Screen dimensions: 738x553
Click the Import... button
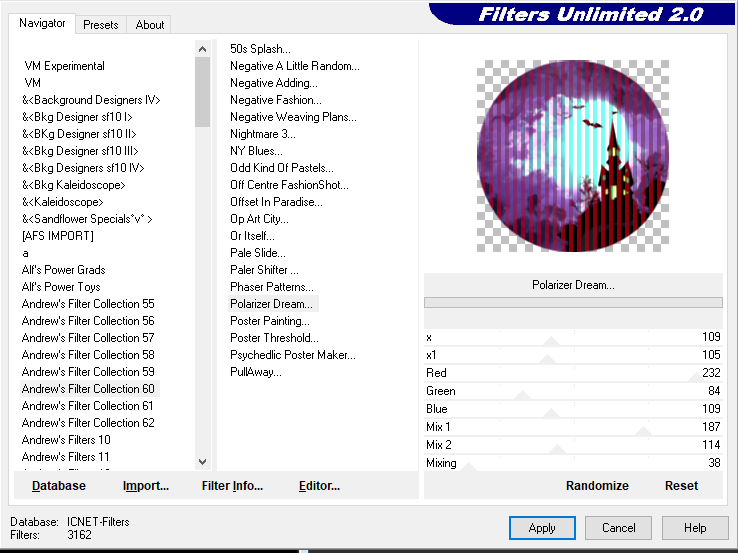146,486
